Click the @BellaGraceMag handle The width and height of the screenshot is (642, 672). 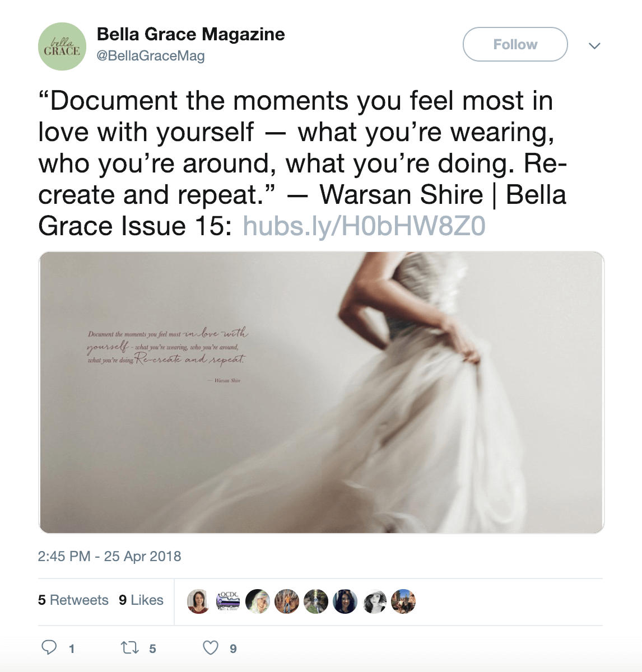(150, 56)
